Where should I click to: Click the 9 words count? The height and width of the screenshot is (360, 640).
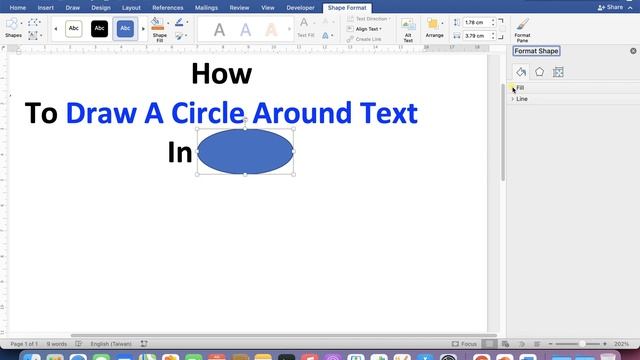[x=56, y=344]
